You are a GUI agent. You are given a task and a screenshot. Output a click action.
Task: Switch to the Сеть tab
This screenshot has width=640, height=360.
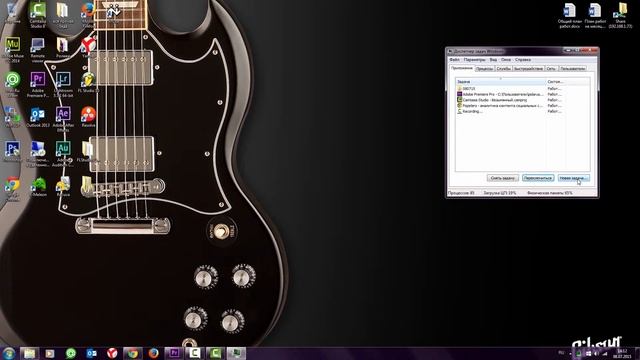click(551, 69)
